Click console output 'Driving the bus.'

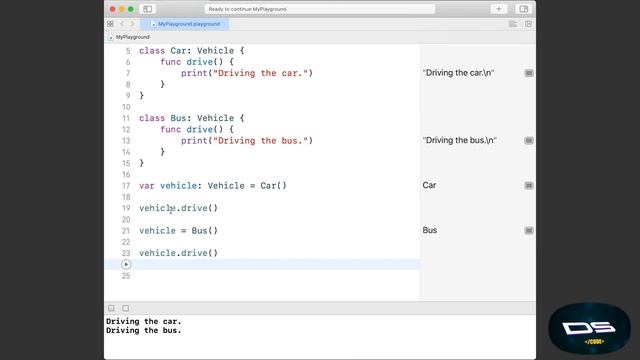pos(144,330)
